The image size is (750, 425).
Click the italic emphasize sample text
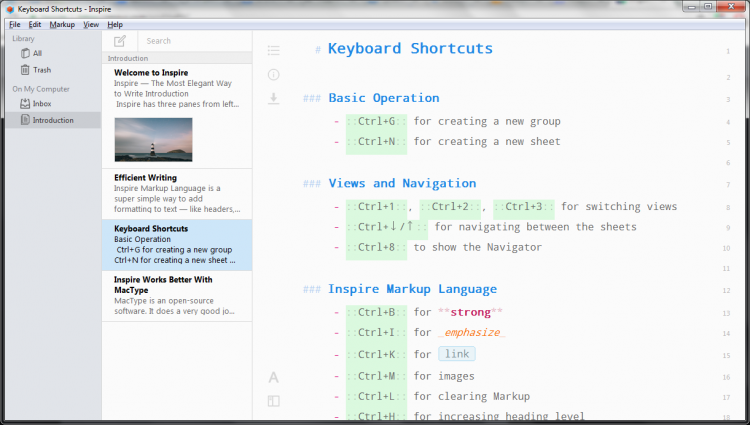(472, 332)
